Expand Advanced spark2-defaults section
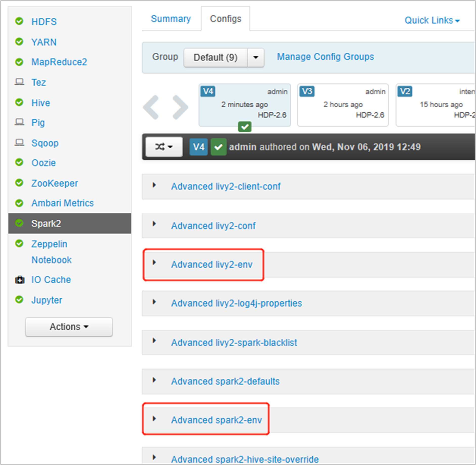Screen dimensions: 476x465 (x=225, y=381)
